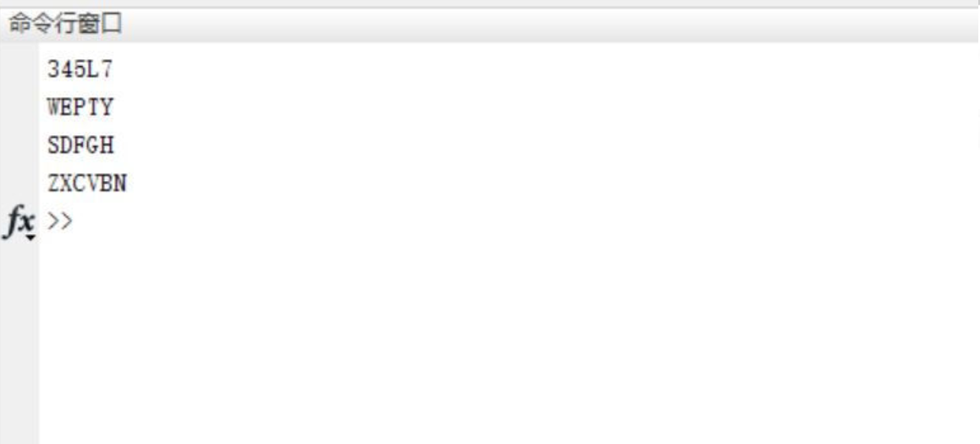Image resolution: width=980 pixels, height=444 pixels.
Task: Place cursor on letter N ending ZXCVBN
Action: click(x=119, y=184)
